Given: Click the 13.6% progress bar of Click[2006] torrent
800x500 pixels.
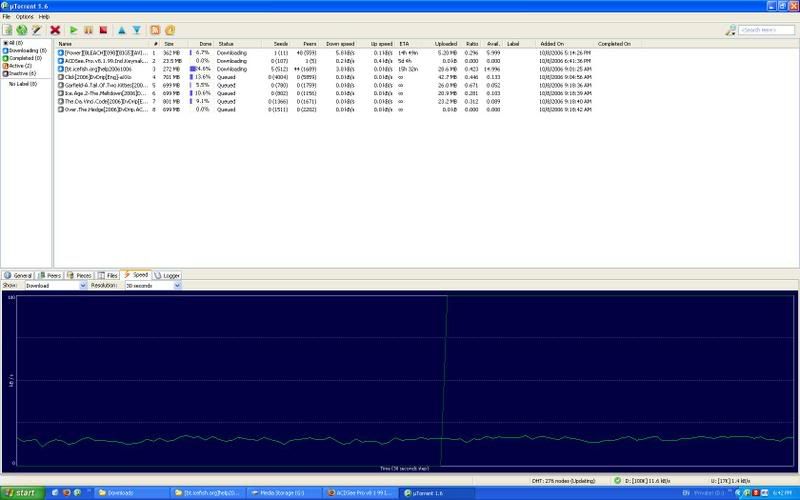Looking at the screenshot, I should pos(200,77).
